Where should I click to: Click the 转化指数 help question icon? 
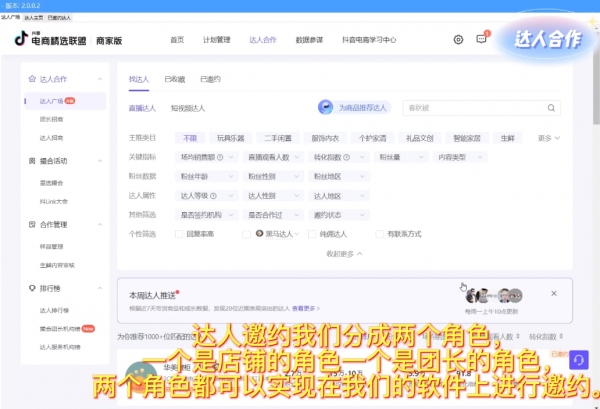coord(346,157)
